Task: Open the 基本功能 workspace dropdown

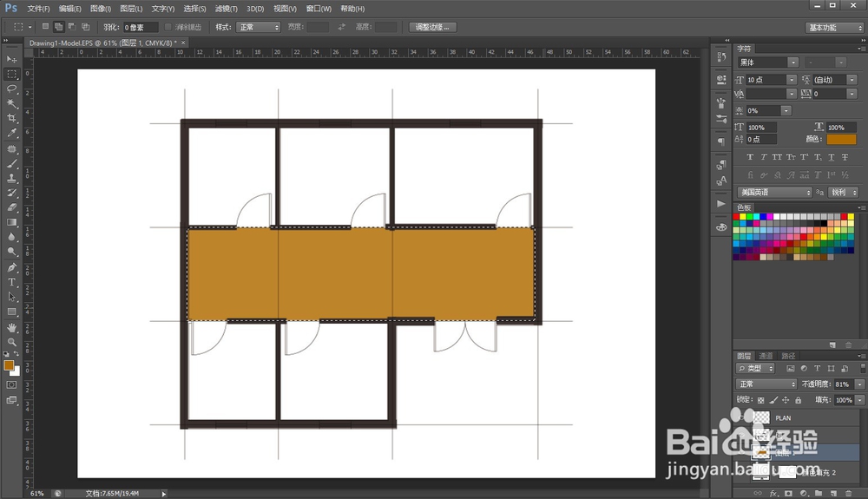Action: pyautogui.click(x=835, y=28)
